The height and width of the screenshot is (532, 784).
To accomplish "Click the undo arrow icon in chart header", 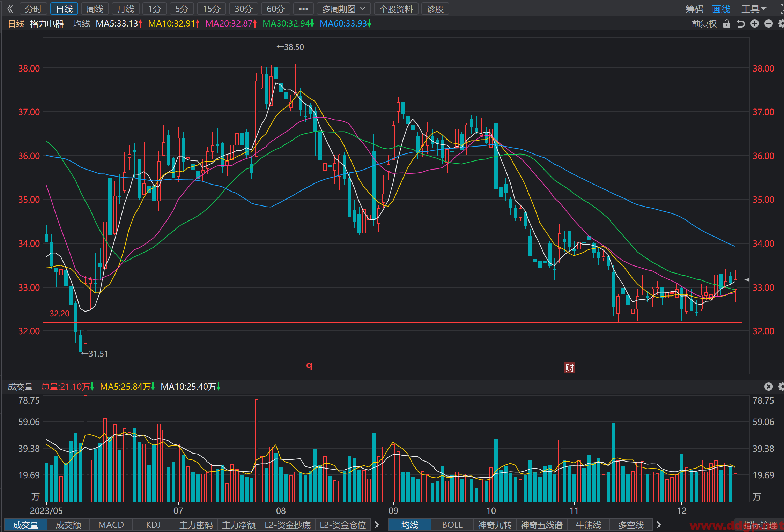I will 740,24.
